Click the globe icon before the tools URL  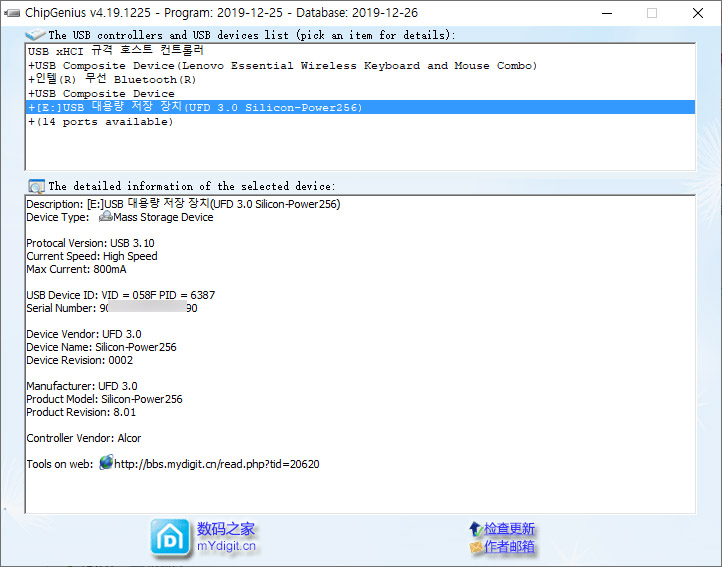[106, 462]
